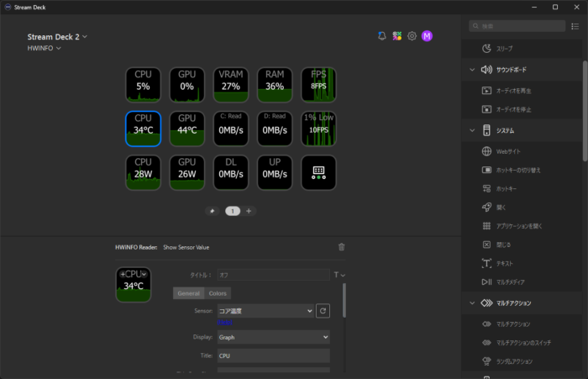This screenshot has width=588, height=379.
Task: Click the key preview icon in inspector
Action: coord(134,285)
